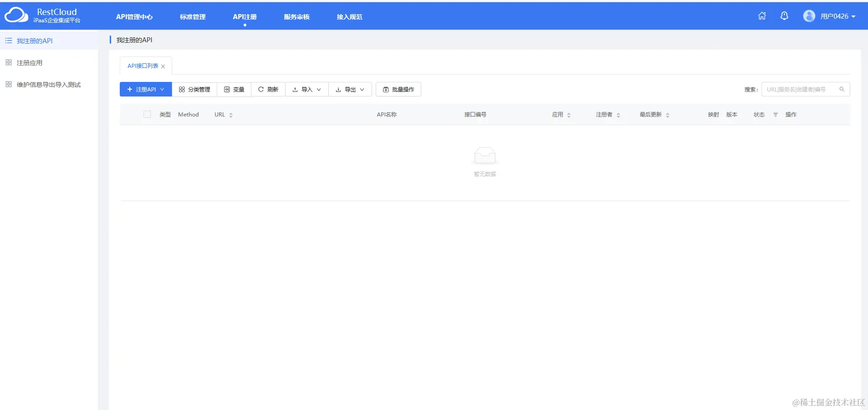Click the search magnifier icon
The height and width of the screenshot is (410, 868).
[x=842, y=89]
